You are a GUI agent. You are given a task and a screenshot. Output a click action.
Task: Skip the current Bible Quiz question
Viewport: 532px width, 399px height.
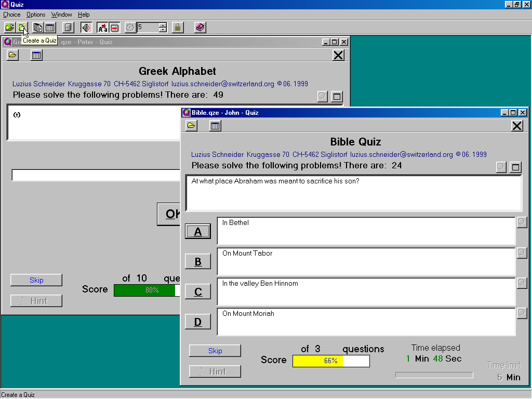pos(215,351)
